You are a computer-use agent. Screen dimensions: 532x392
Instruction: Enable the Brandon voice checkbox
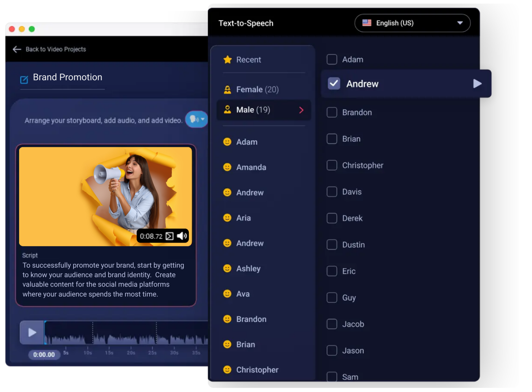(332, 112)
